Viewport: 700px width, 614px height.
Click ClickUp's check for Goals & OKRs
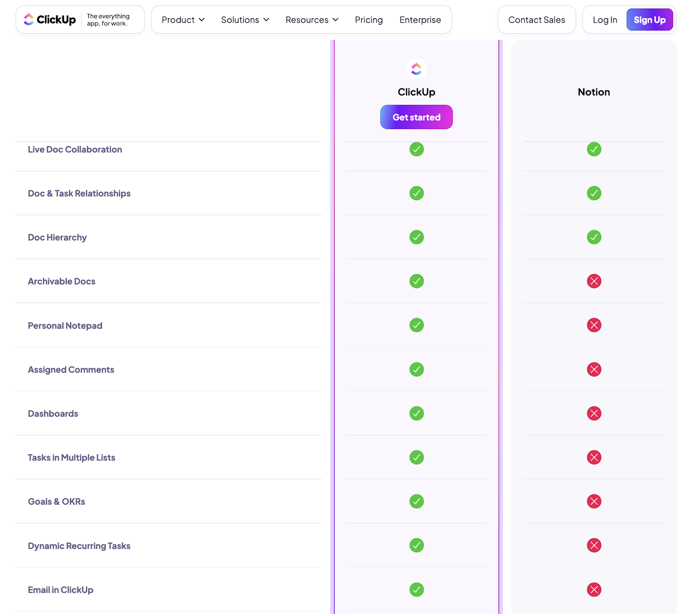(416, 501)
